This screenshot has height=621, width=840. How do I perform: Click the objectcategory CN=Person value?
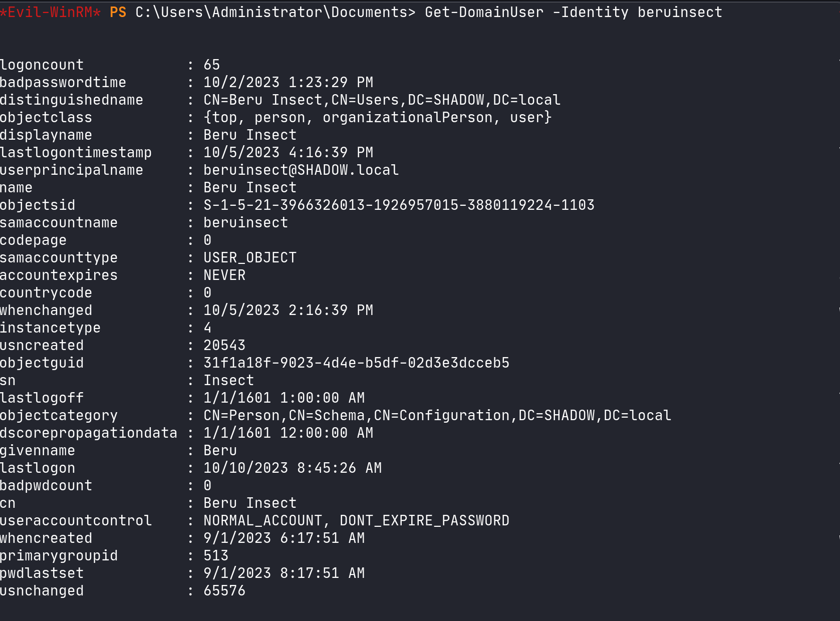pos(437,415)
